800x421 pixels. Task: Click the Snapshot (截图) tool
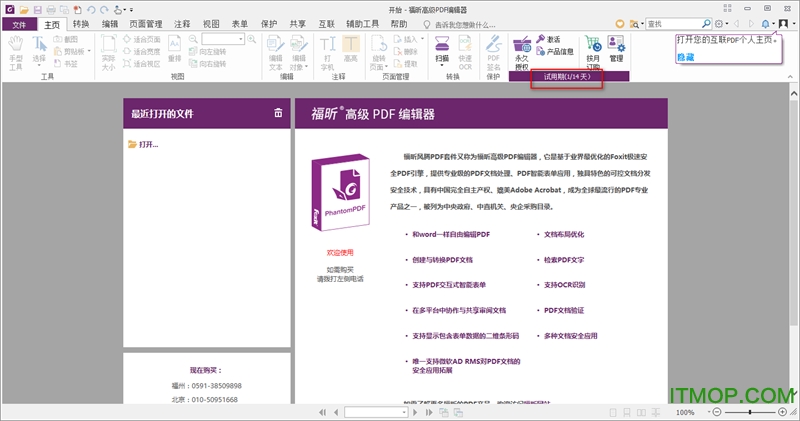[x=66, y=39]
